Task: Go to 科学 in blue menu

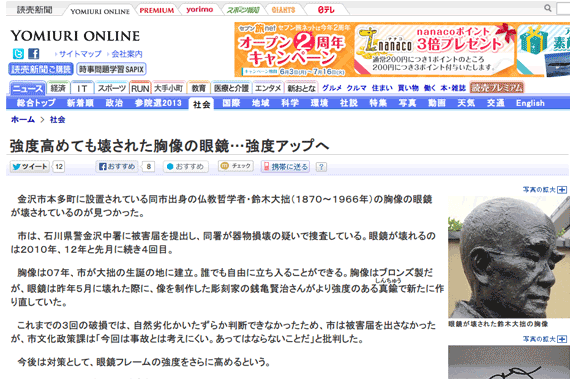Action: 290,103
